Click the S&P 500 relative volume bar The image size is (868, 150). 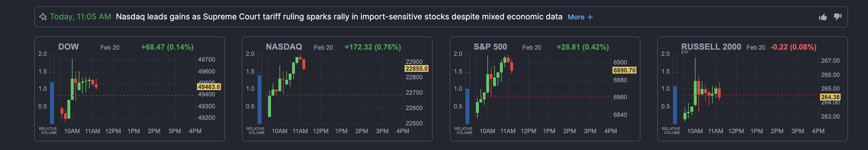(467, 106)
